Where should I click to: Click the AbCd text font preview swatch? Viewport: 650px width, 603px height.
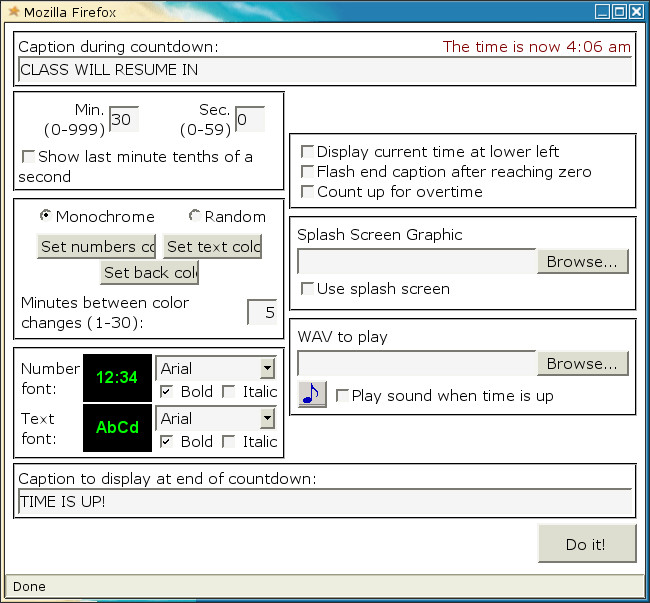click(x=117, y=428)
